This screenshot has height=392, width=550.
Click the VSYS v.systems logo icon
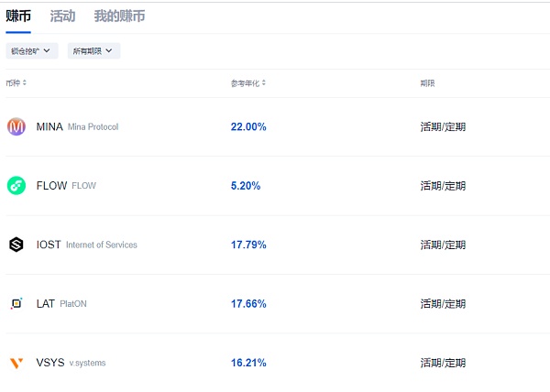click(16, 363)
